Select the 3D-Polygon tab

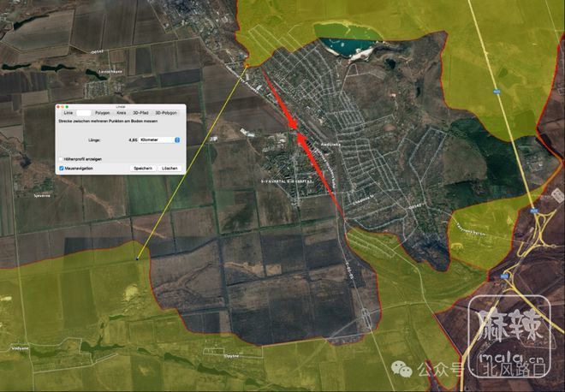pos(166,112)
